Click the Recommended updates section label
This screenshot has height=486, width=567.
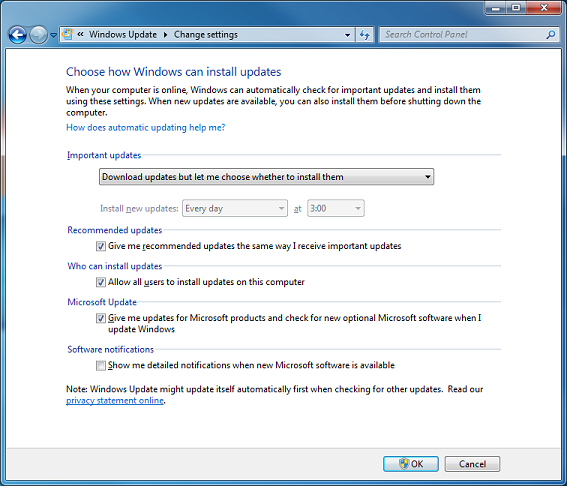(115, 230)
